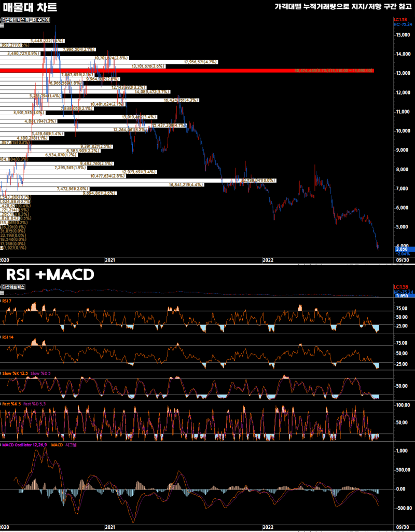Click the -2.04% change tag
Image resolution: width=415 pixels, height=532 pixels.
pyautogui.click(x=403, y=254)
